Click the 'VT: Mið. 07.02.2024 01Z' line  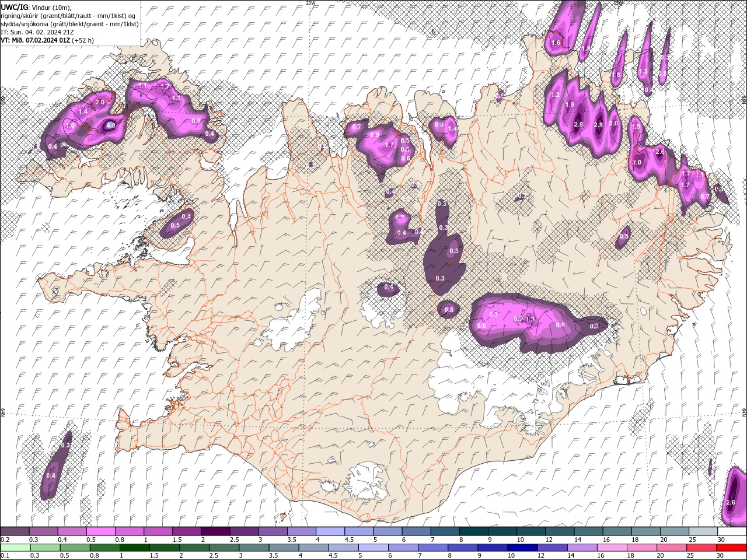47,40
